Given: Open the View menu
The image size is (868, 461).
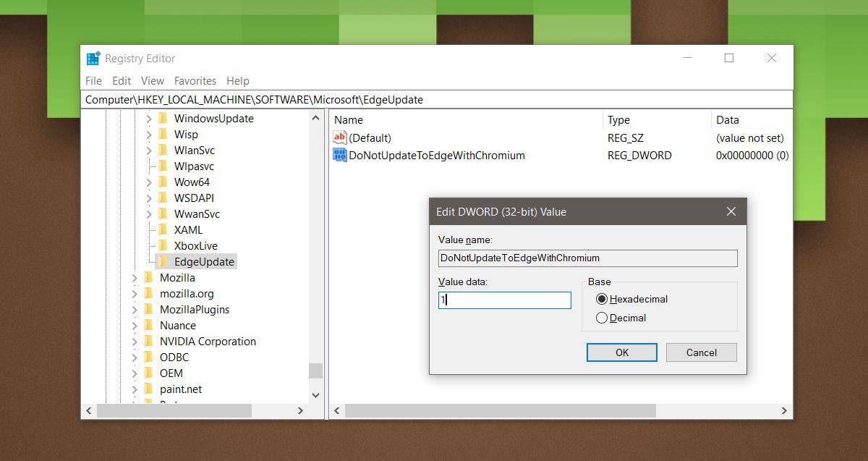Looking at the screenshot, I should click(153, 81).
